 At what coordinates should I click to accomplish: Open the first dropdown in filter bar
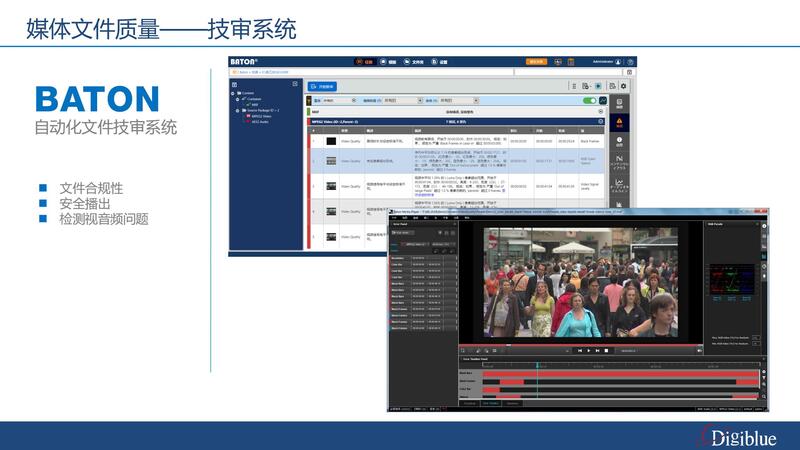pyautogui.click(x=334, y=100)
